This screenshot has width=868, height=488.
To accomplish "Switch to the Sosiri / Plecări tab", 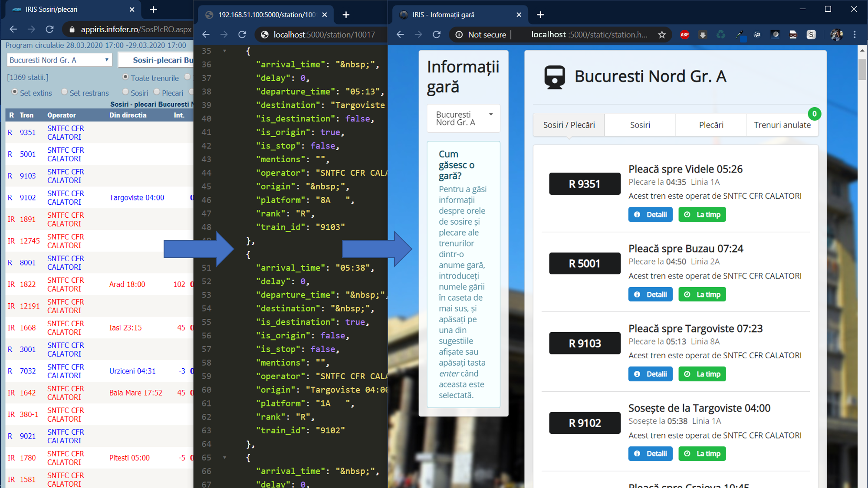I will point(569,125).
